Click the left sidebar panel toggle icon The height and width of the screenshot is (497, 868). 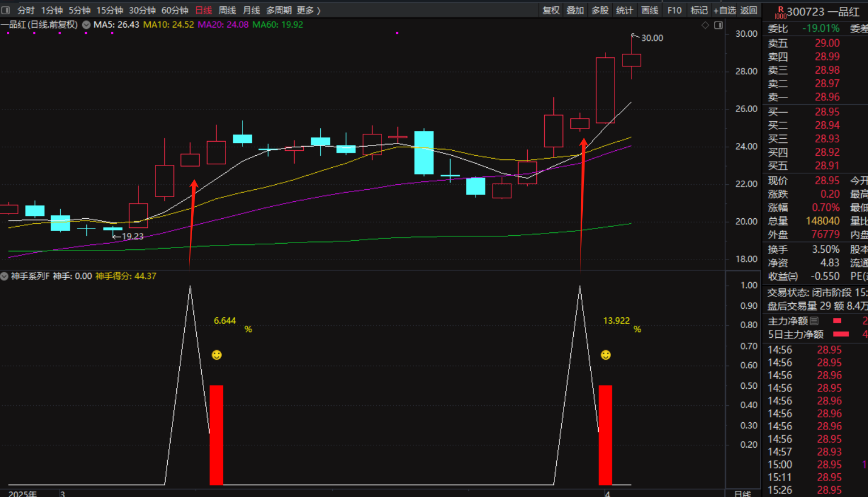point(6,10)
